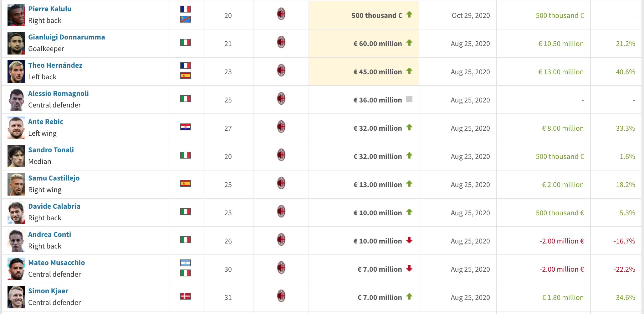Viewport: 644px width, 314px height.
Task: Click Ante Rebic's portrait photo
Action: click(x=16, y=128)
